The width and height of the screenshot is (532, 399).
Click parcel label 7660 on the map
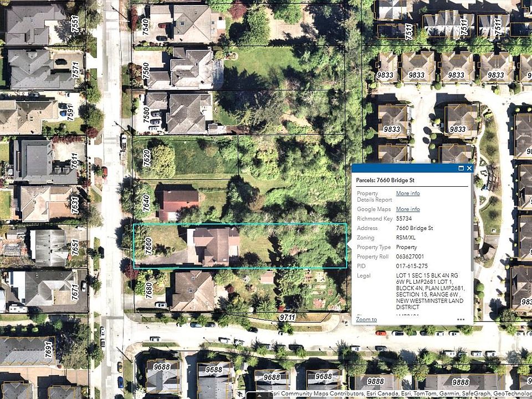pyautogui.click(x=149, y=246)
